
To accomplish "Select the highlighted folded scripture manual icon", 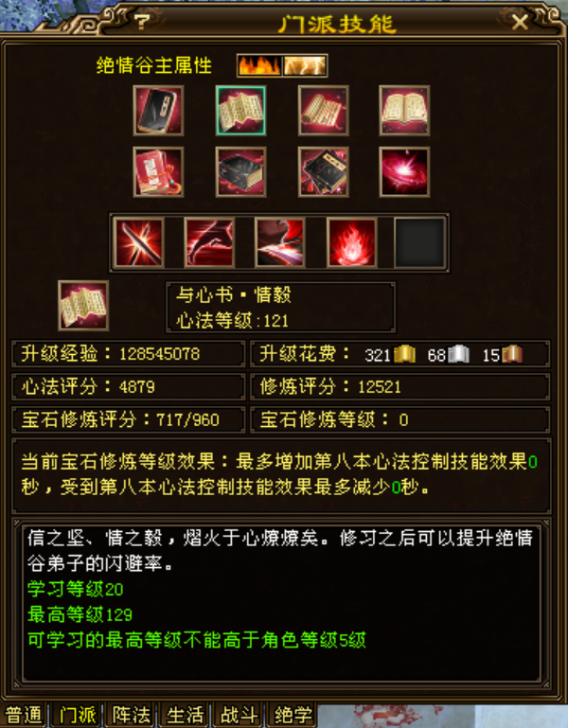I will point(240,111).
